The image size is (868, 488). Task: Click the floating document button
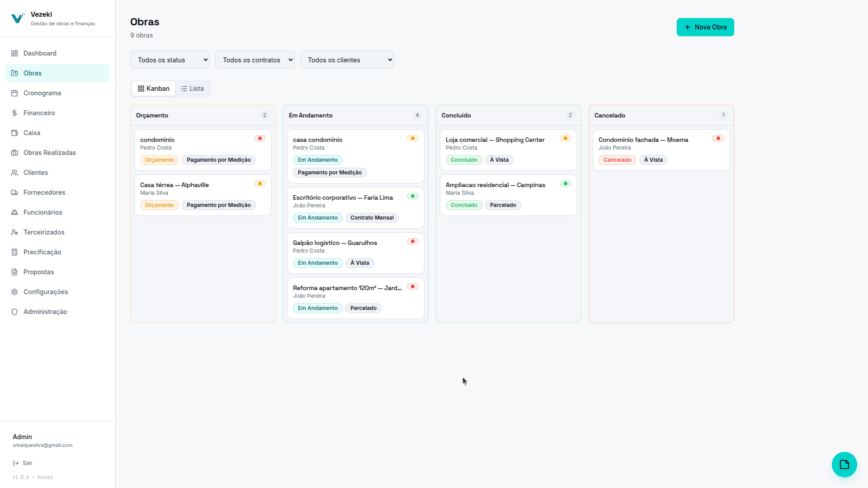click(x=844, y=465)
